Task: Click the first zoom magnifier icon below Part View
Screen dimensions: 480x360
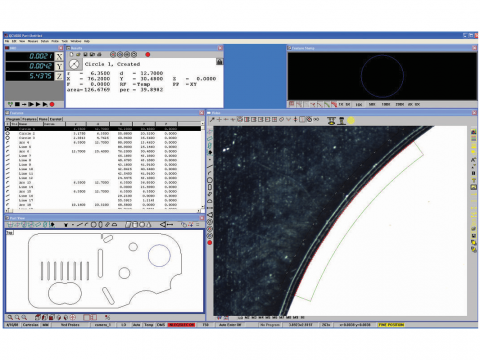Action: tap(10, 317)
